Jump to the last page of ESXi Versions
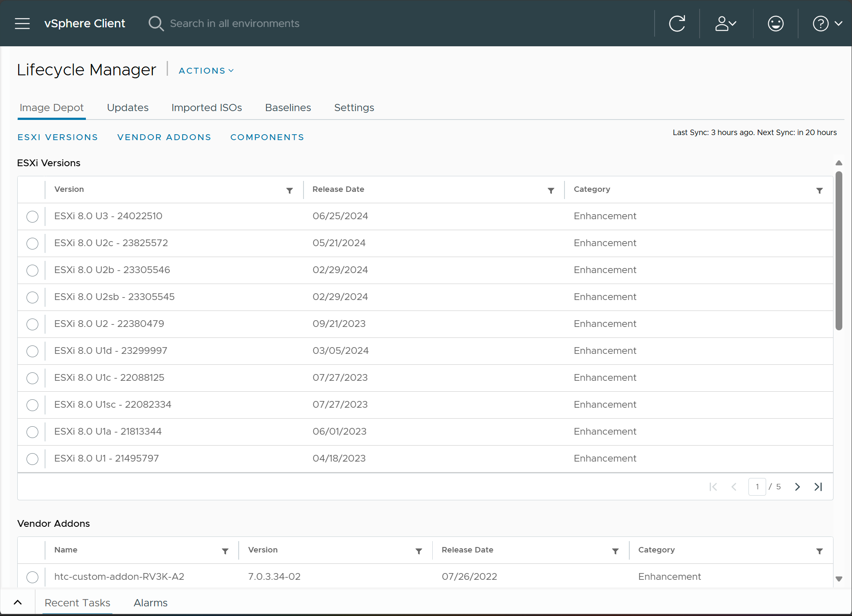The height and width of the screenshot is (616, 852). (x=818, y=487)
